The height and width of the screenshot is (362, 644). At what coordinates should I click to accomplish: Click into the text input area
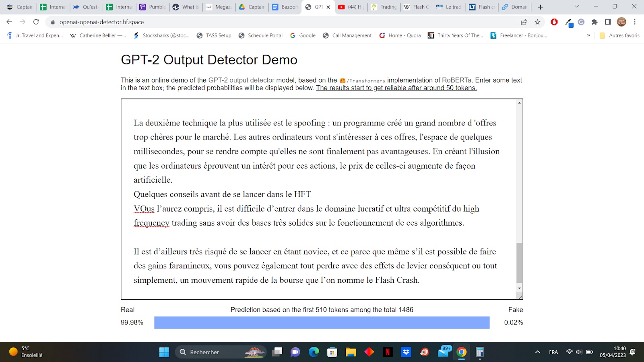pyautogui.click(x=318, y=237)
